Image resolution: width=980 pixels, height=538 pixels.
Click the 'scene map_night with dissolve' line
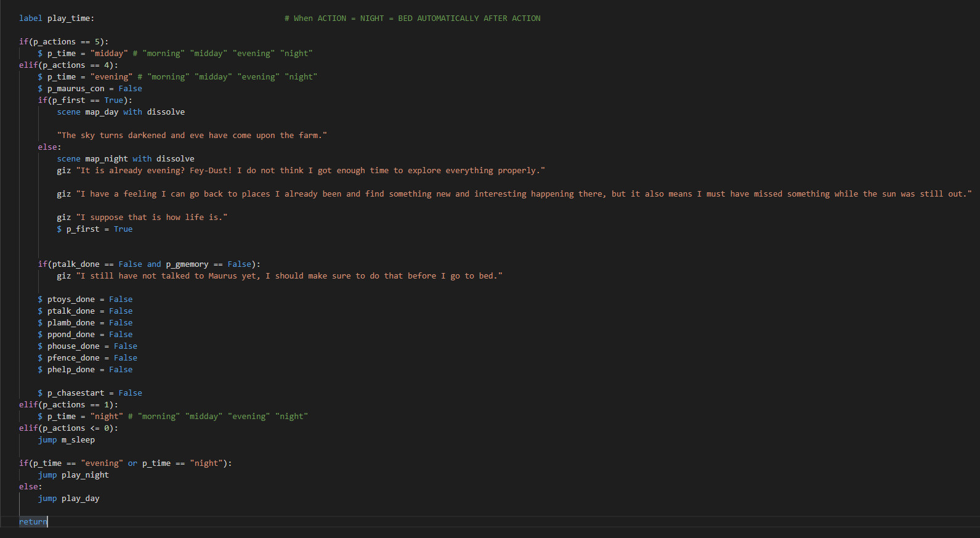(x=126, y=159)
